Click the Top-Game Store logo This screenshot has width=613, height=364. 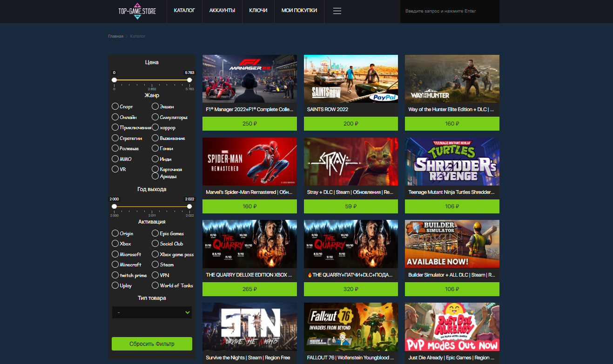137,11
